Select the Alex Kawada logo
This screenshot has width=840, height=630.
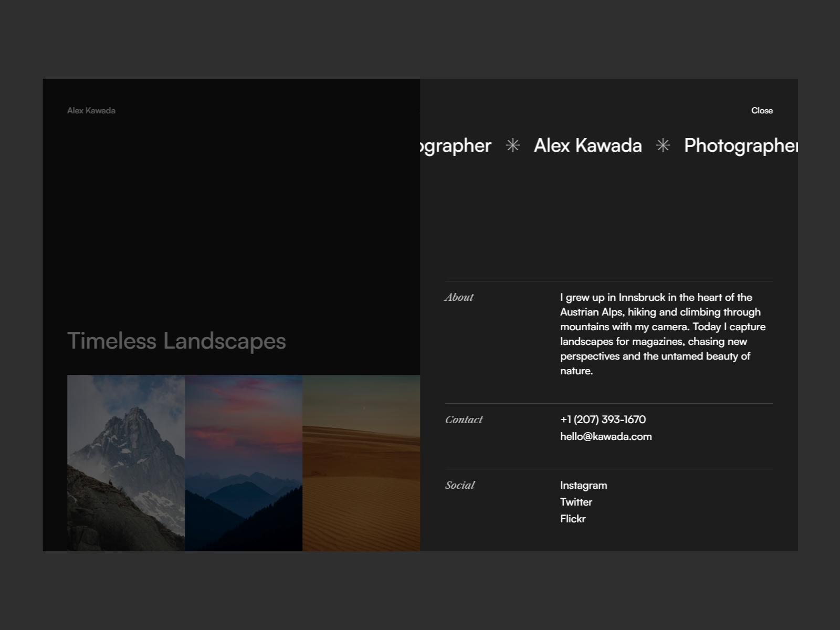(91, 110)
